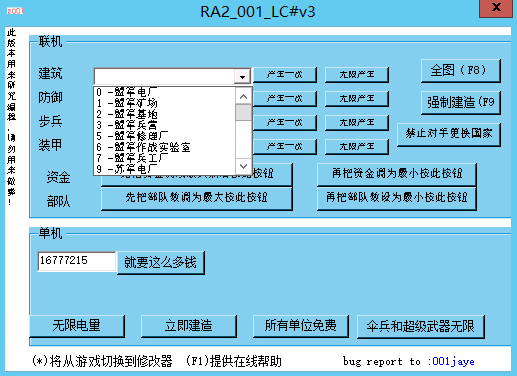The height and width of the screenshot is (376, 517).
Task: Click 再把资金调为最小按此按钮
Action: point(397,174)
